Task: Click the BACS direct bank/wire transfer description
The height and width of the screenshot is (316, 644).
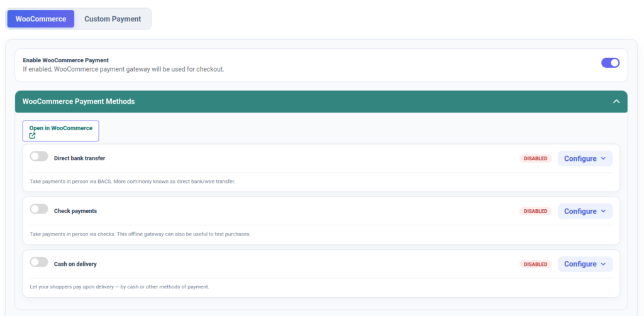Action: coord(132,182)
